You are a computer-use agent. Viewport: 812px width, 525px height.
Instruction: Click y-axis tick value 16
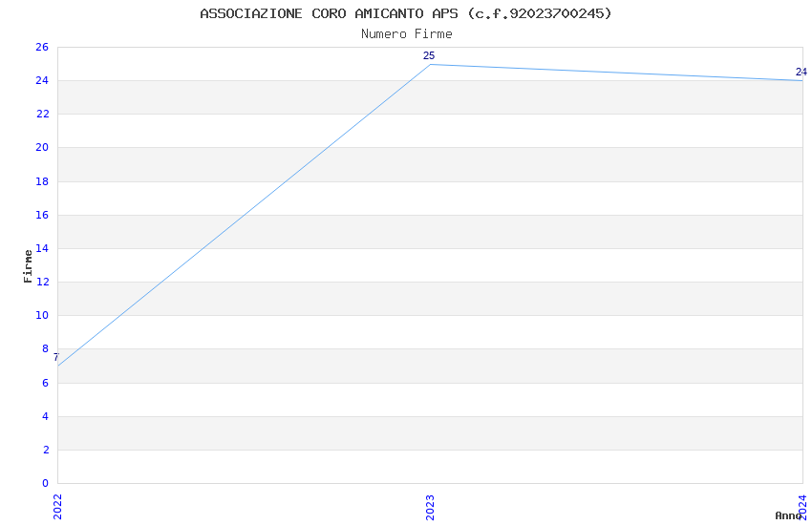42,215
